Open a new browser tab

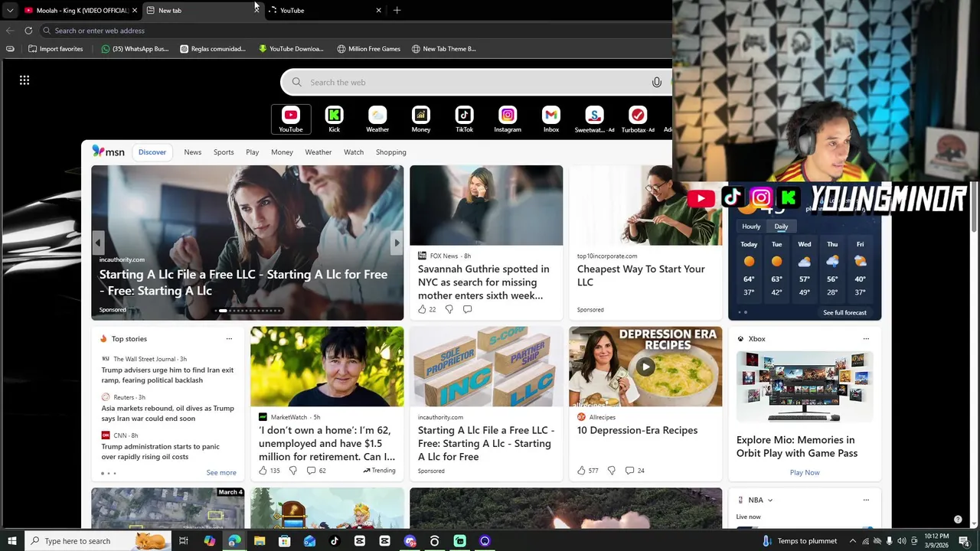tap(397, 10)
